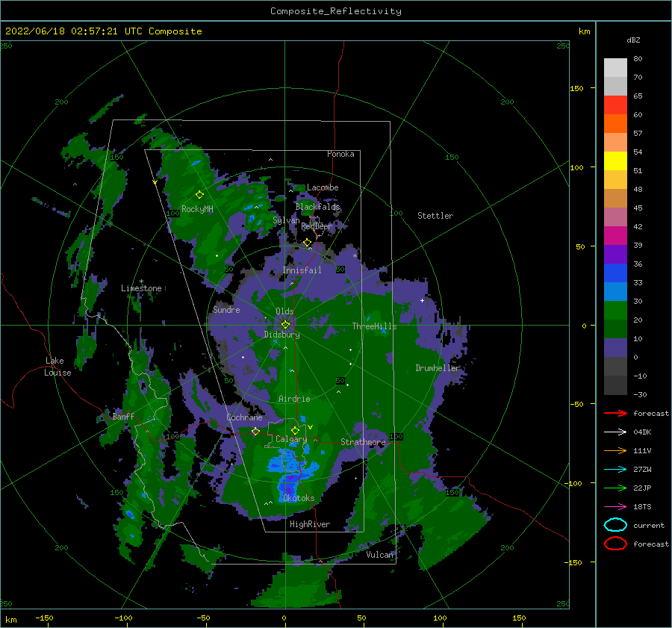Screen dimensions: 672x628
Task: Click the Sylvan label
Action: 286,220
